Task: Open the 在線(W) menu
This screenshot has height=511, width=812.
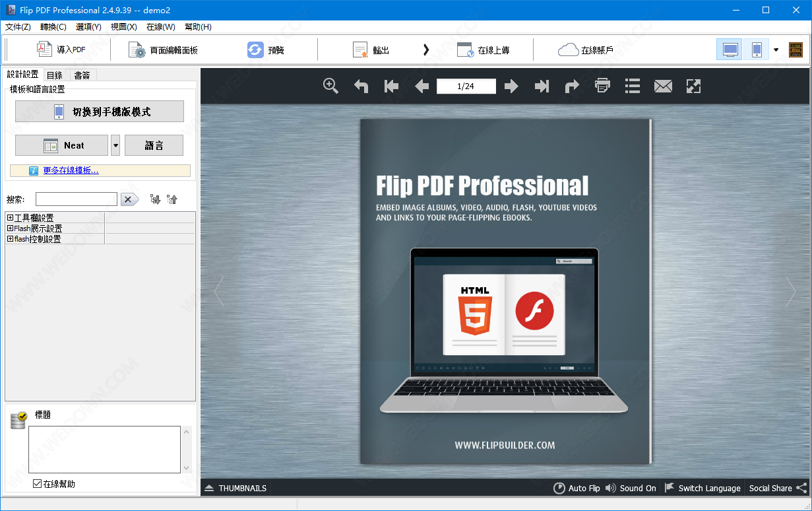Action: pyautogui.click(x=161, y=27)
